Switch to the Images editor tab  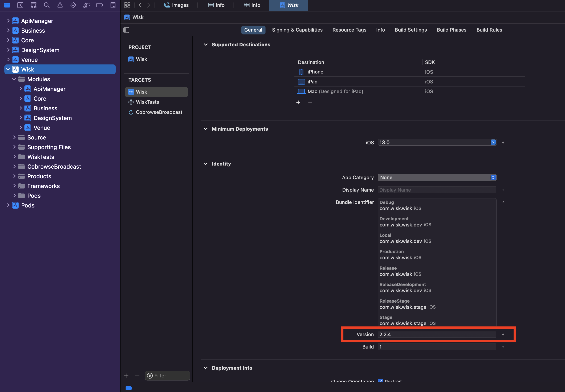point(177,5)
